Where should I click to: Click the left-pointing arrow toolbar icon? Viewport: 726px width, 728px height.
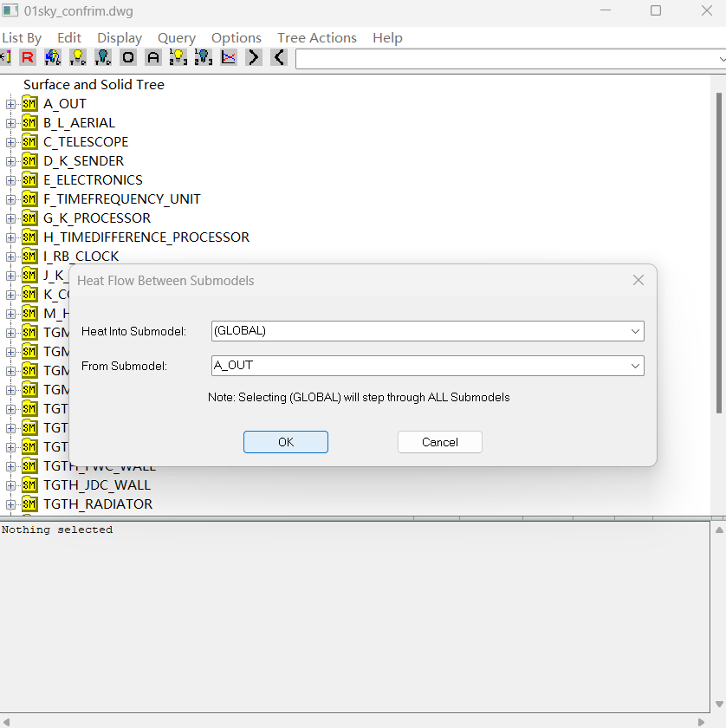pyautogui.click(x=278, y=57)
